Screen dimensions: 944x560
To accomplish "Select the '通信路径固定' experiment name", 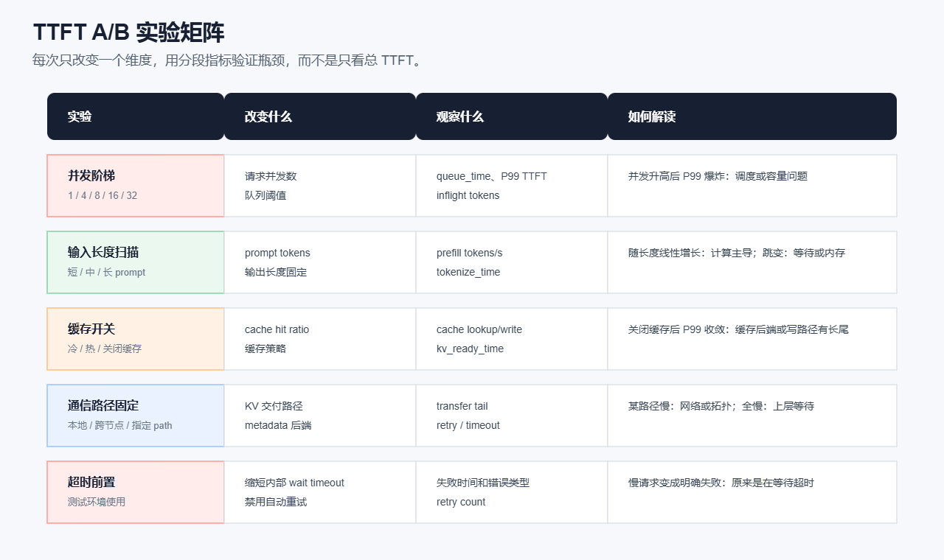I will pos(103,406).
